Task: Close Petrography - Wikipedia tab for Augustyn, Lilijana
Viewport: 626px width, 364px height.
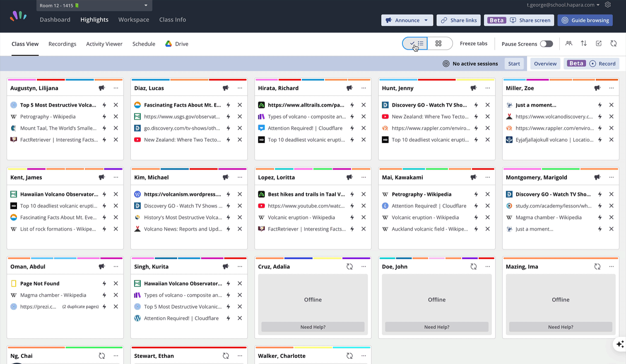Action: (x=116, y=117)
